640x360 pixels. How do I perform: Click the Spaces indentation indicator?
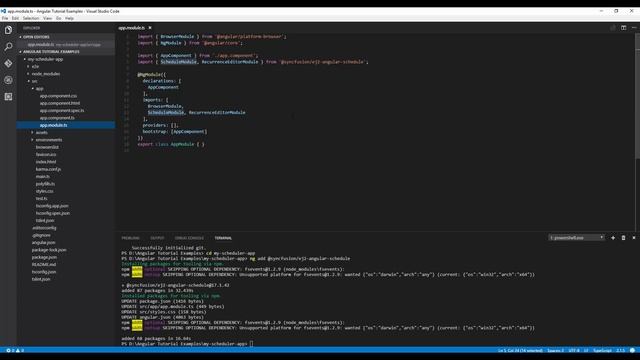[555, 350]
